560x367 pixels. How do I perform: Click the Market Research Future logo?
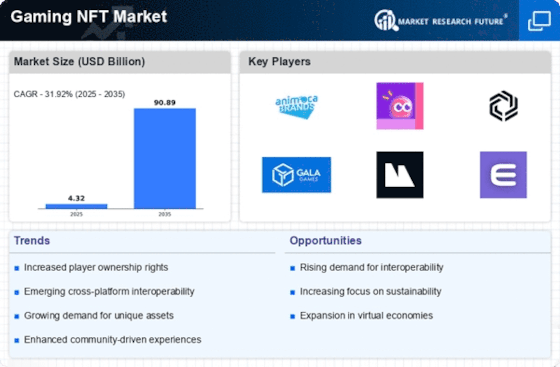click(x=441, y=21)
